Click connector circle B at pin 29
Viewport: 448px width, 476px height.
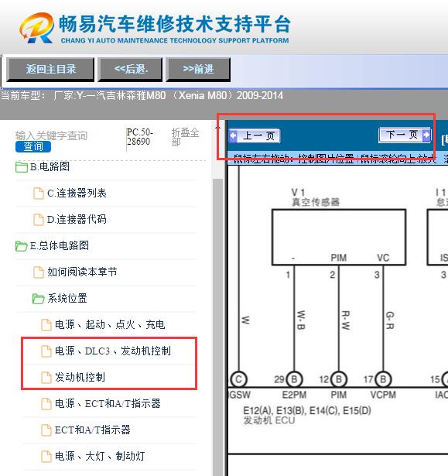tap(294, 379)
